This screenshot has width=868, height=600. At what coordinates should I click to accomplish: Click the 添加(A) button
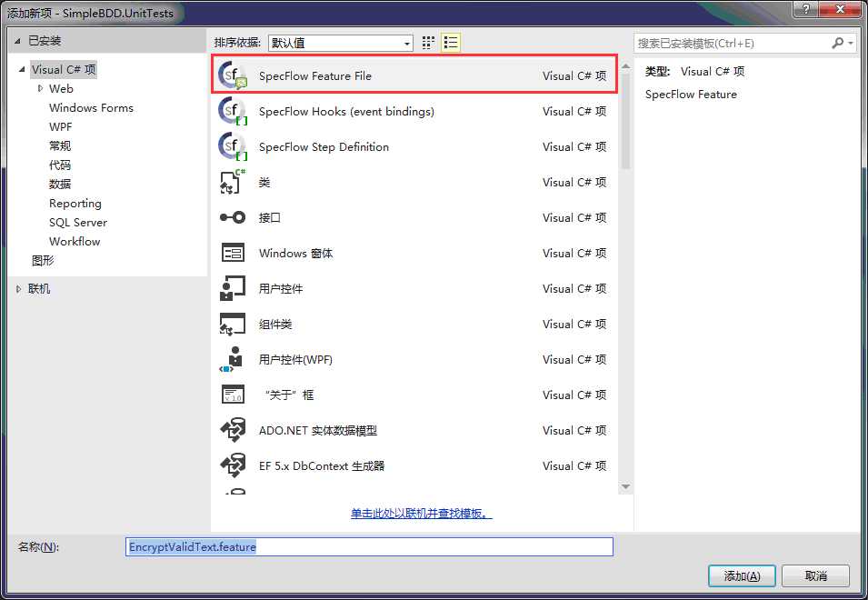point(742,576)
